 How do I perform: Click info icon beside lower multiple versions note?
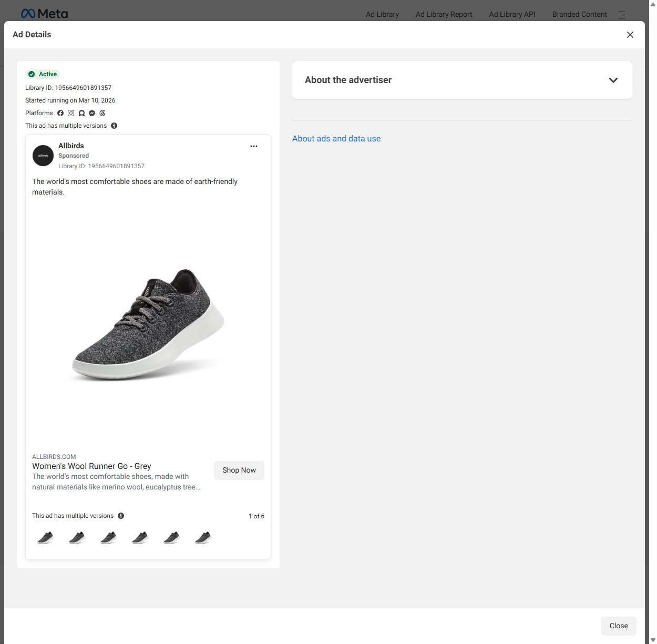[x=121, y=516]
